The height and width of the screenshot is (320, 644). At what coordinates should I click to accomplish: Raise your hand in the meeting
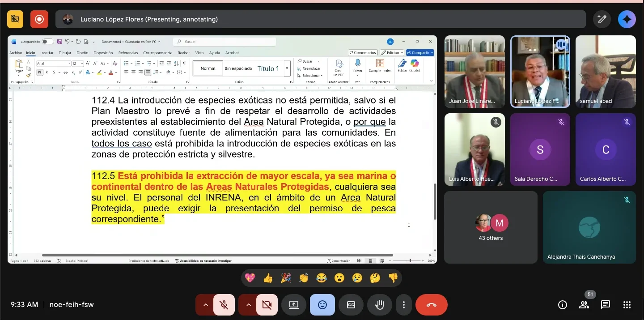tap(380, 305)
